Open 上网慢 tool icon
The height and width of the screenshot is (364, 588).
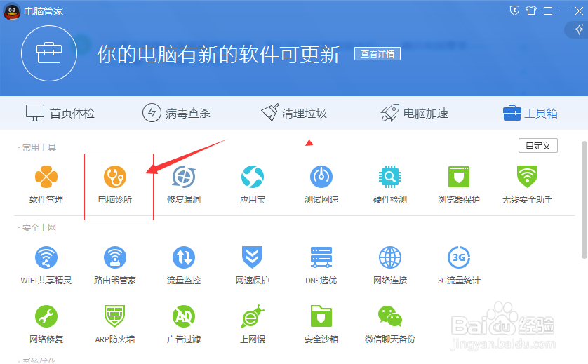coord(253,316)
